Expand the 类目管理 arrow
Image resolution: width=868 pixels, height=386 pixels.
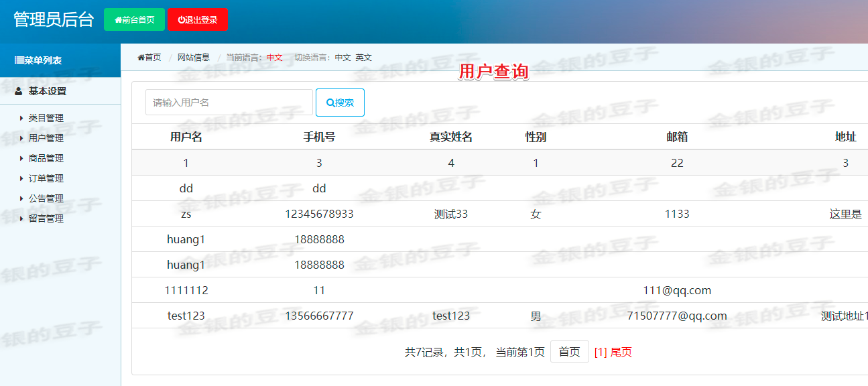pyautogui.click(x=21, y=118)
